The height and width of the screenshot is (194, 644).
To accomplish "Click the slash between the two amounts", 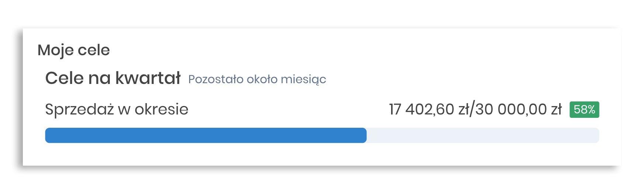I will pos(471,110).
